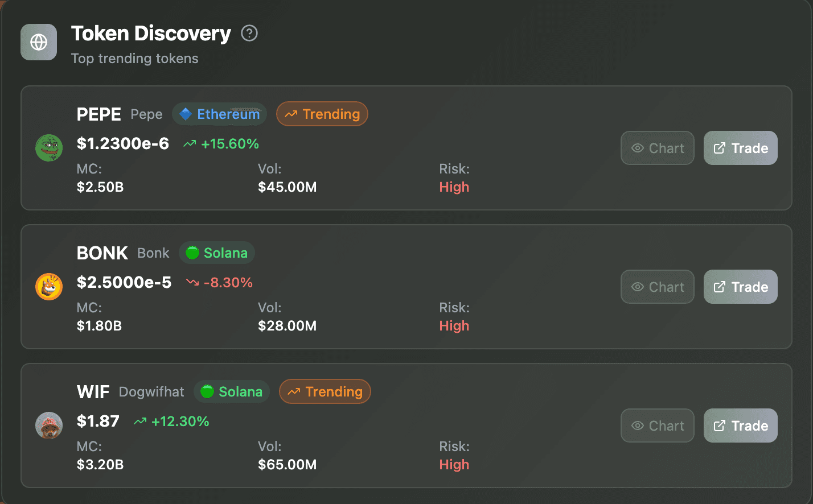Show the BONK chart
813x504 pixels.
pos(658,287)
